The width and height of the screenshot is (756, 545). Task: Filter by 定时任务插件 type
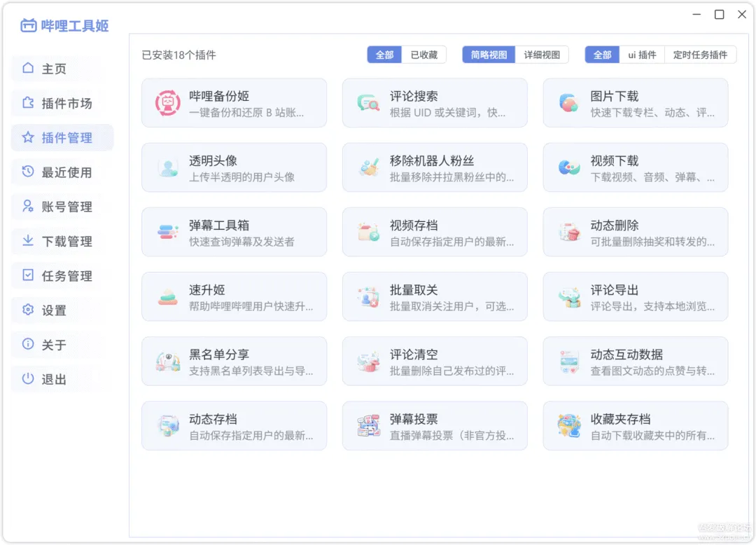click(x=700, y=55)
